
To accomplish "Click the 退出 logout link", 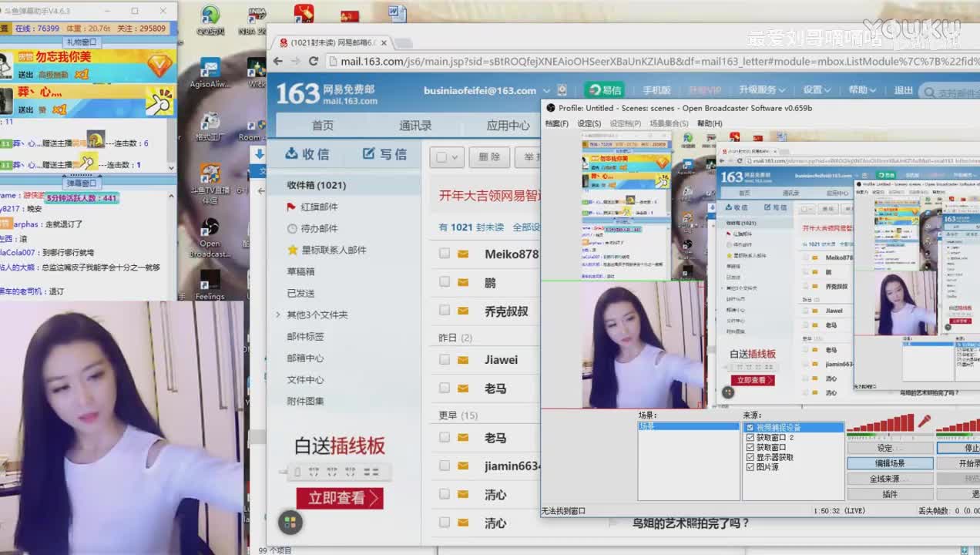I will (904, 90).
